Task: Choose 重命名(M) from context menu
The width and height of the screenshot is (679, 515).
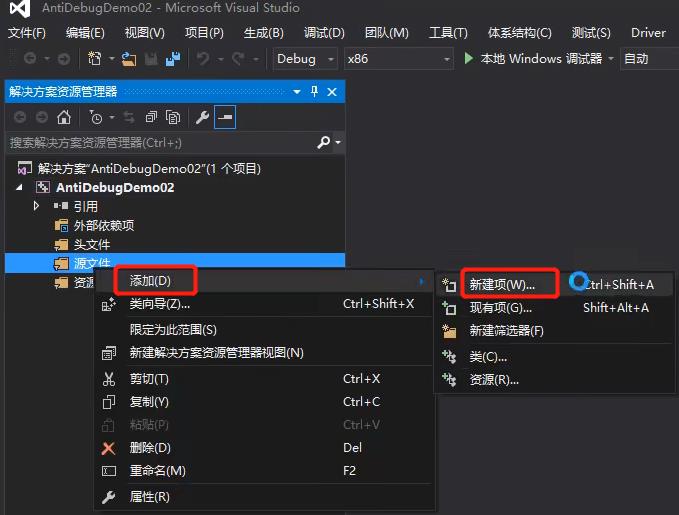Action: 264,470
